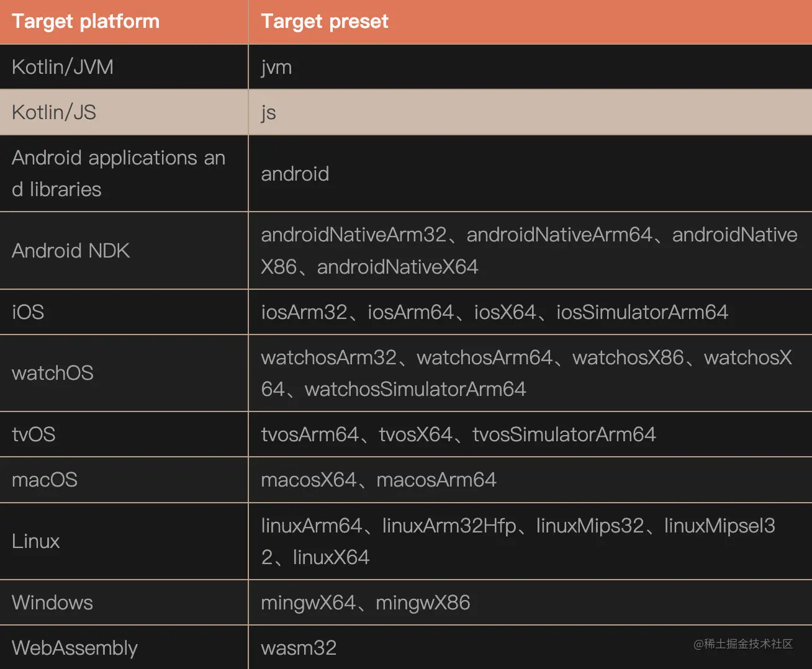
Task: Click the js preset cell
Action: point(268,112)
